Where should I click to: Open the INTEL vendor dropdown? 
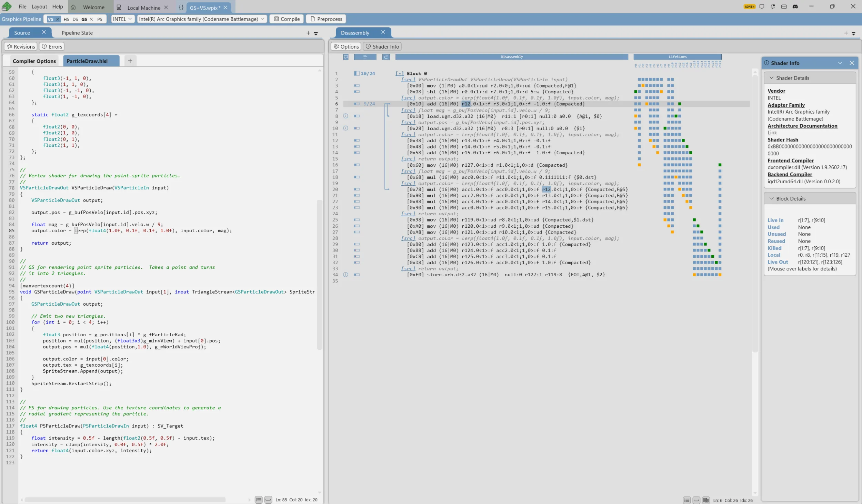pos(122,19)
